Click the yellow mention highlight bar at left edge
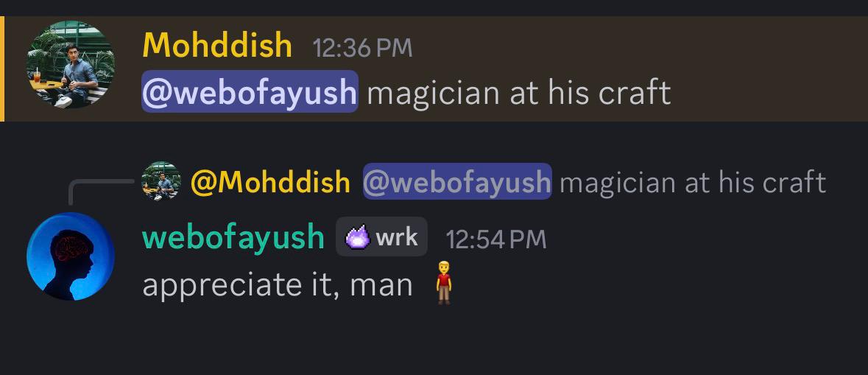 (2, 69)
